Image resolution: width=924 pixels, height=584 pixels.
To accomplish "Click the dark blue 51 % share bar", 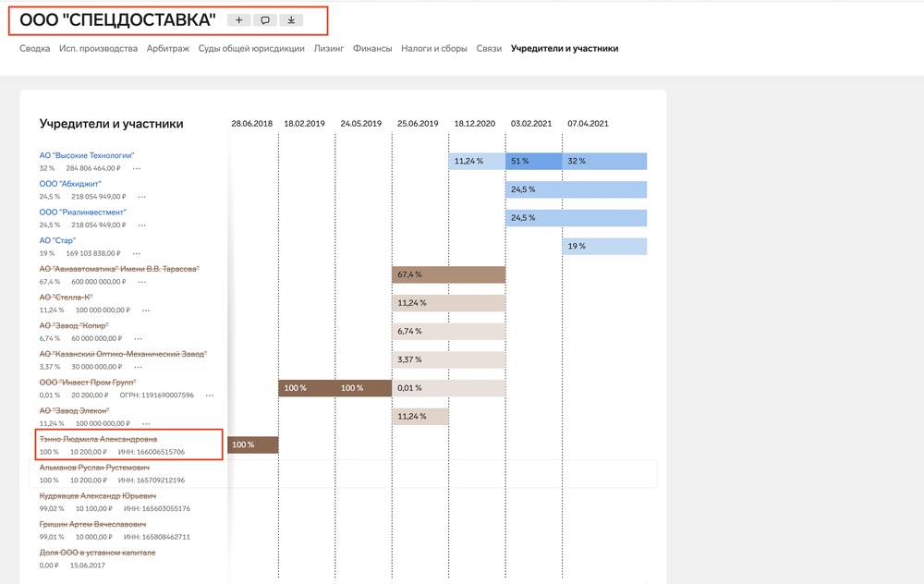I will 534,161.
